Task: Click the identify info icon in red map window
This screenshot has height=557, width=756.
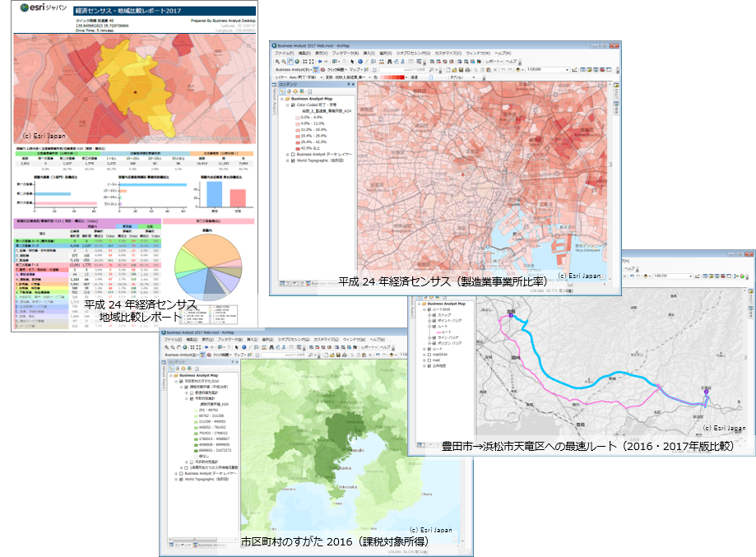Action: 359,62
